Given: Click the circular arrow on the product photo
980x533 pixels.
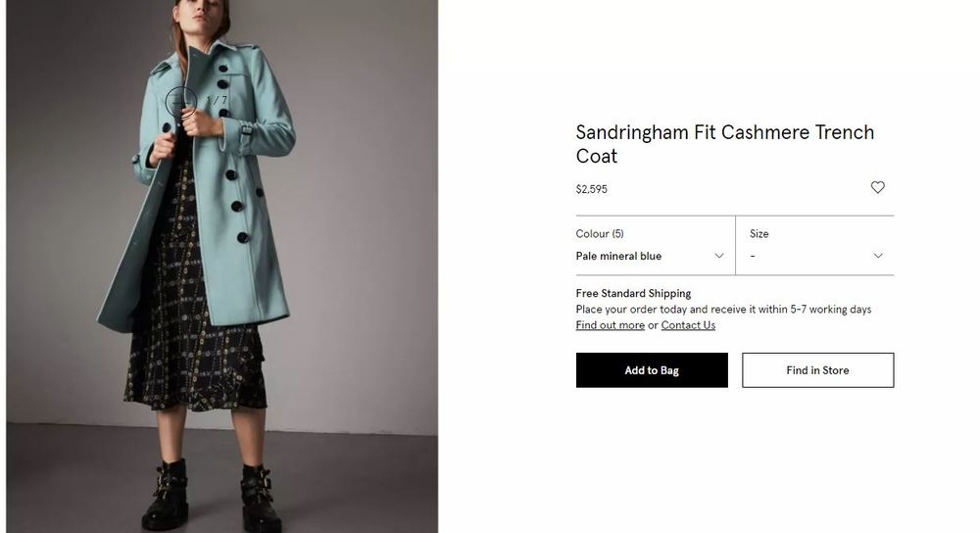Looking at the screenshot, I should click(180, 100).
